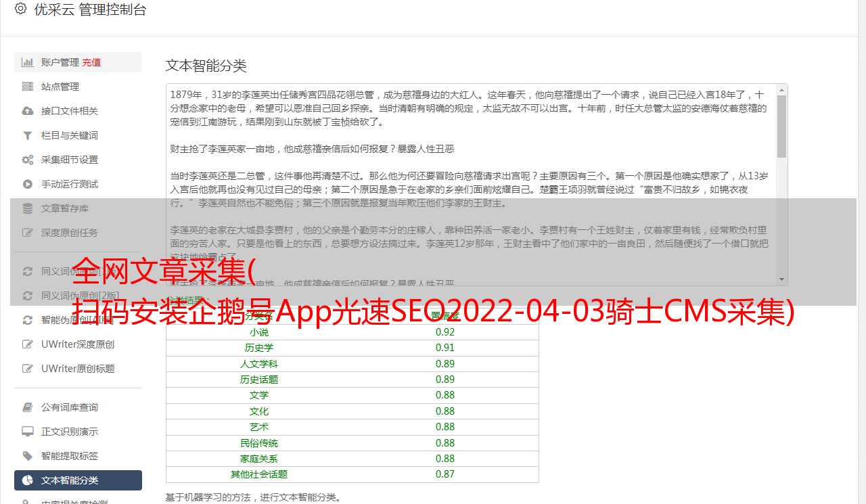
Task: Click the 小说 category cell
Action: 259,332
